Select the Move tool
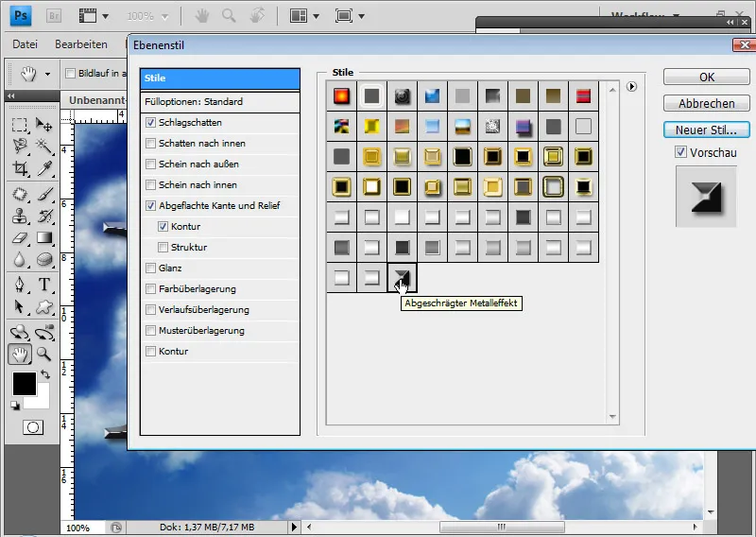Screen dimensions: 756x537 (x=43, y=125)
